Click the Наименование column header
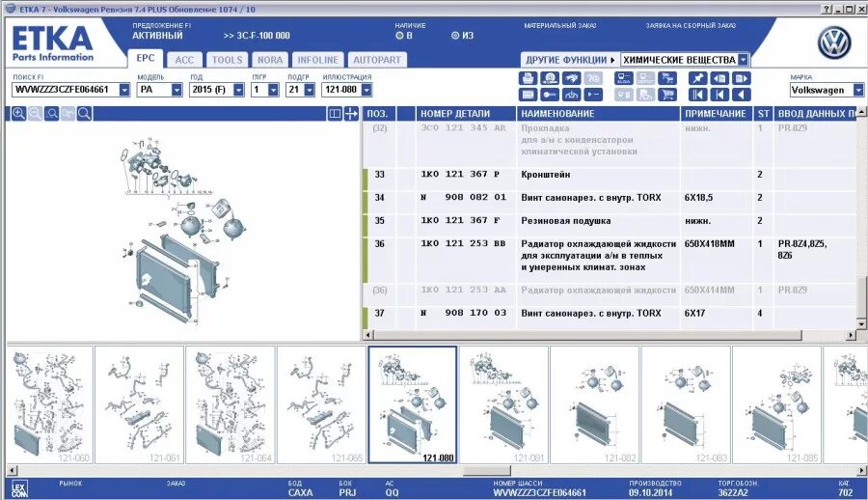The image size is (868, 500). pos(598,114)
